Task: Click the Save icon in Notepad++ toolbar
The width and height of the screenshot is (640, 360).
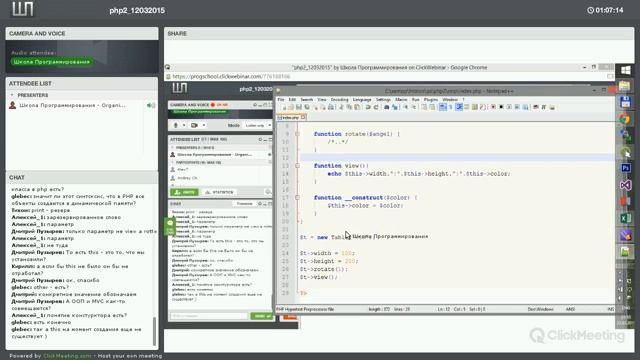Action: (299, 107)
